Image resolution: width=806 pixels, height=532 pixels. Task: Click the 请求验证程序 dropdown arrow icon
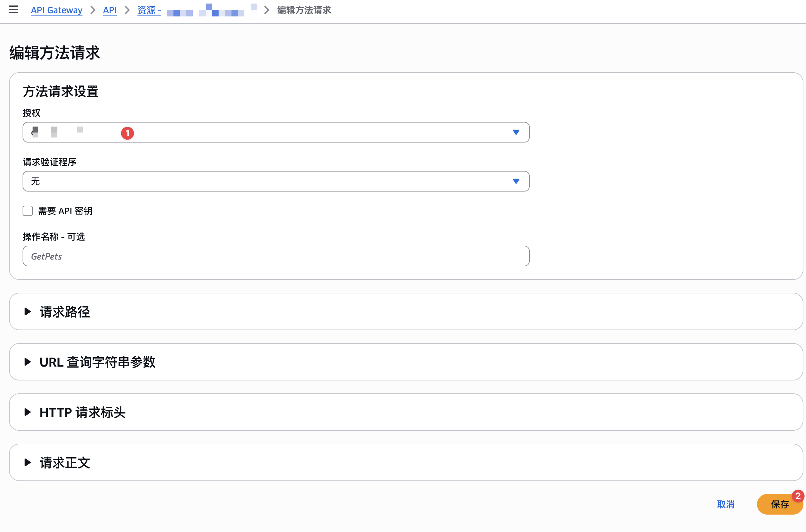tap(516, 181)
